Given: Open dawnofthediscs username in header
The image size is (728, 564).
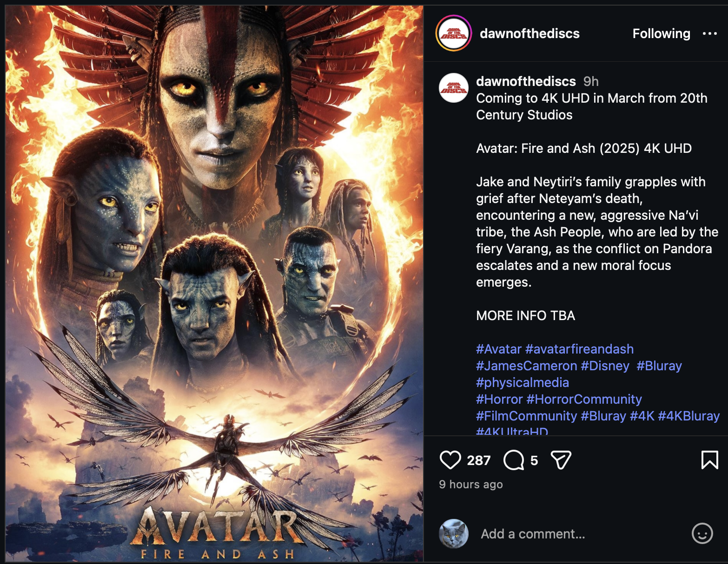Looking at the screenshot, I should [x=529, y=33].
